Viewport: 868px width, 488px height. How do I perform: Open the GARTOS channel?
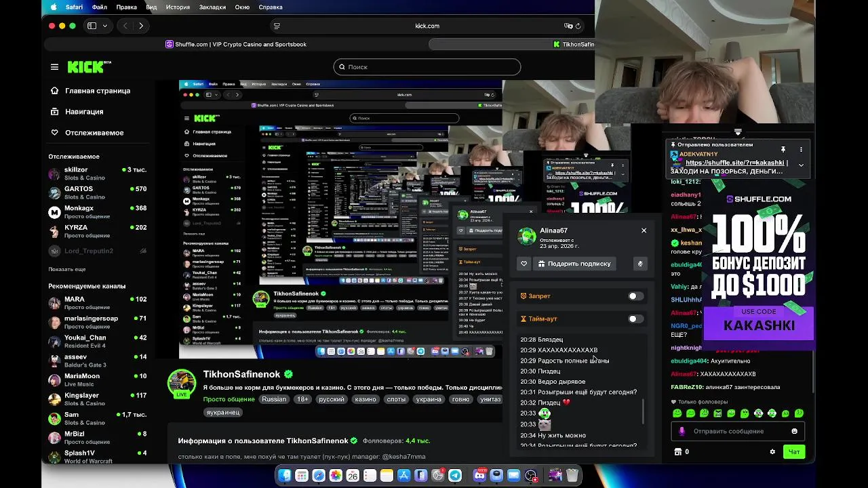point(98,192)
